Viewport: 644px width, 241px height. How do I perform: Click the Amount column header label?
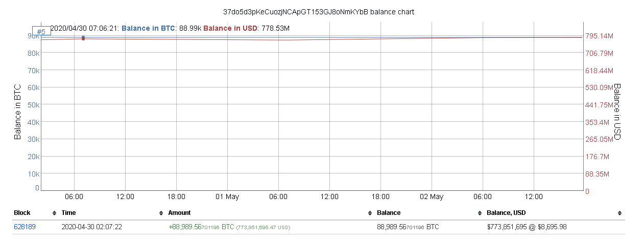[179, 213]
